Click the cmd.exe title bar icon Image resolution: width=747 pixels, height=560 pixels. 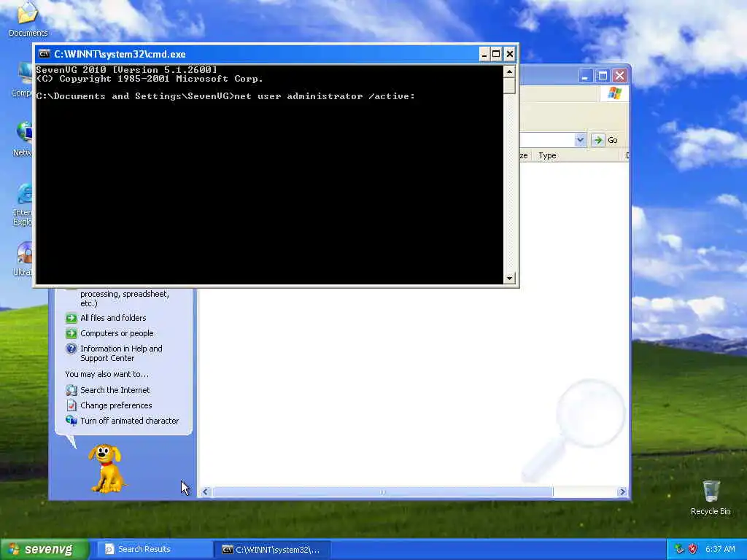[x=44, y=54]
